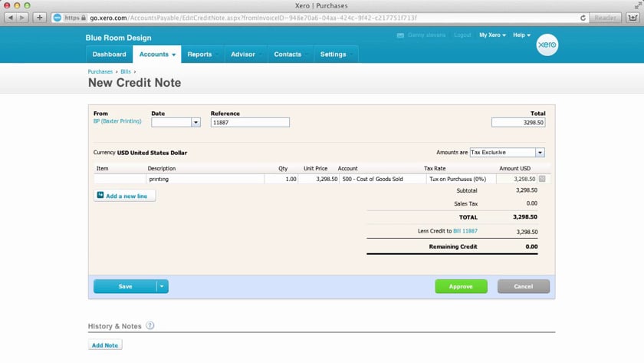The width and height of the screenshot is (644, 363).
Task: Open the Contacts menu tab
Action: [291, 54]
